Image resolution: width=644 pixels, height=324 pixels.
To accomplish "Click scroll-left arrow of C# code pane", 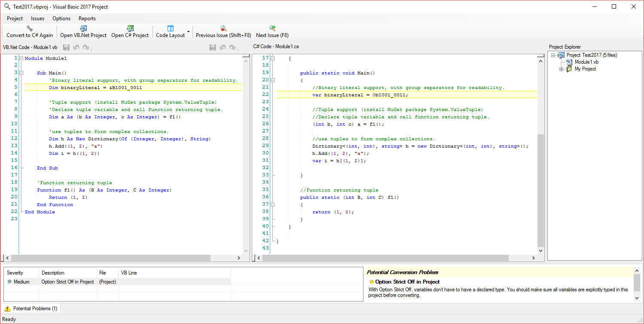I will click(258, 258).
